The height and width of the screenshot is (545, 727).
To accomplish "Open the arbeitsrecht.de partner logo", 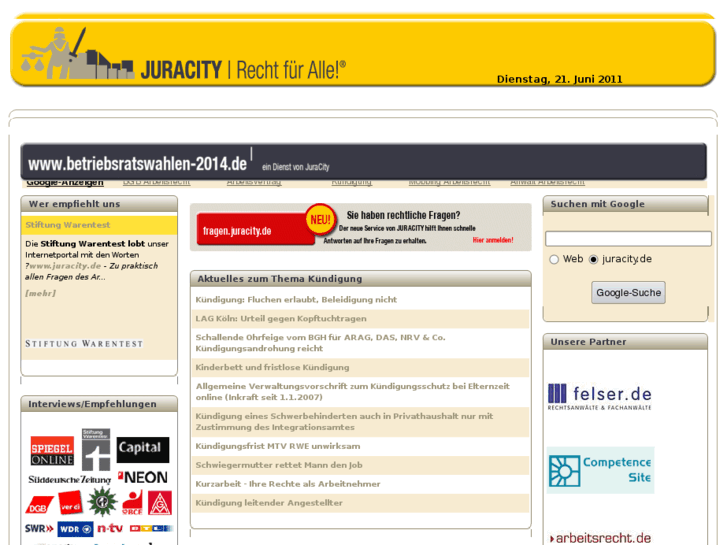I will (x=600, y=538).
